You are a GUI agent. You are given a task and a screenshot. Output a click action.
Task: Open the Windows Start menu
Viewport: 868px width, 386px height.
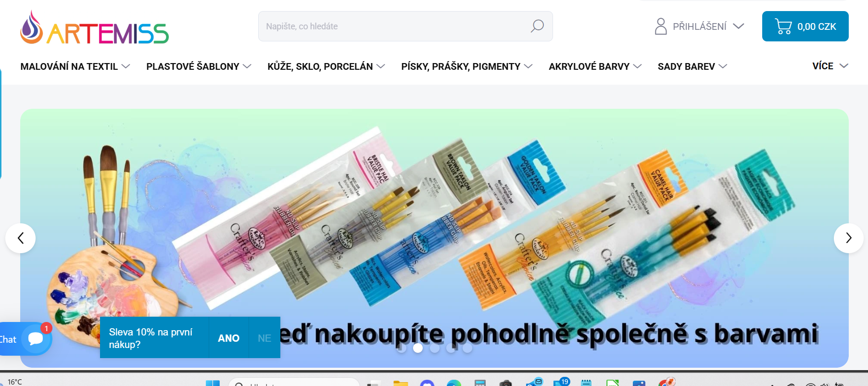point(213,383)
